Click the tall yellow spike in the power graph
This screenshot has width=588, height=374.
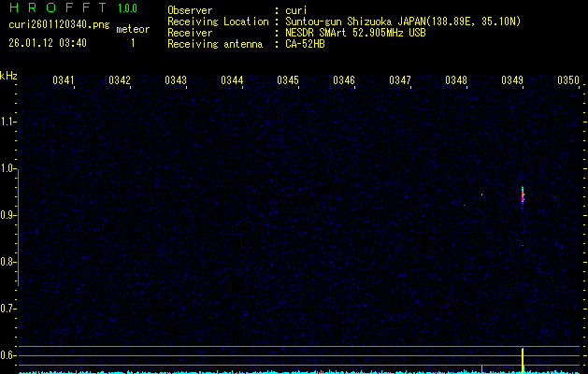(523, 358)
